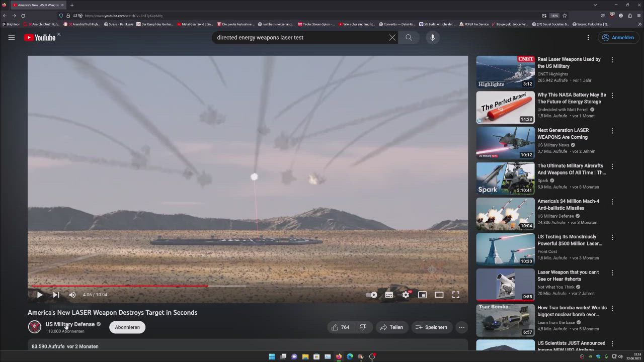Open the YouTube hamburger guide menu

[x=12, y=37]
